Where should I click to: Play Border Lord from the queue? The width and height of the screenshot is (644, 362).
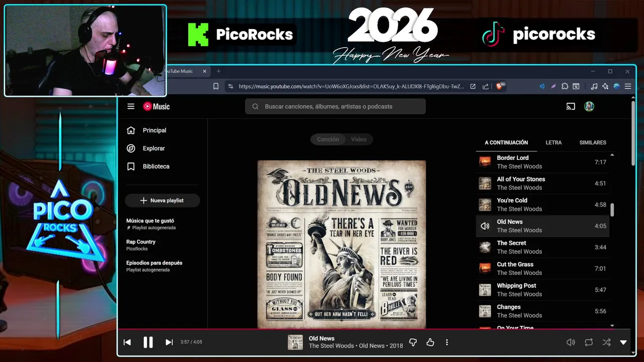coord(542,162)
